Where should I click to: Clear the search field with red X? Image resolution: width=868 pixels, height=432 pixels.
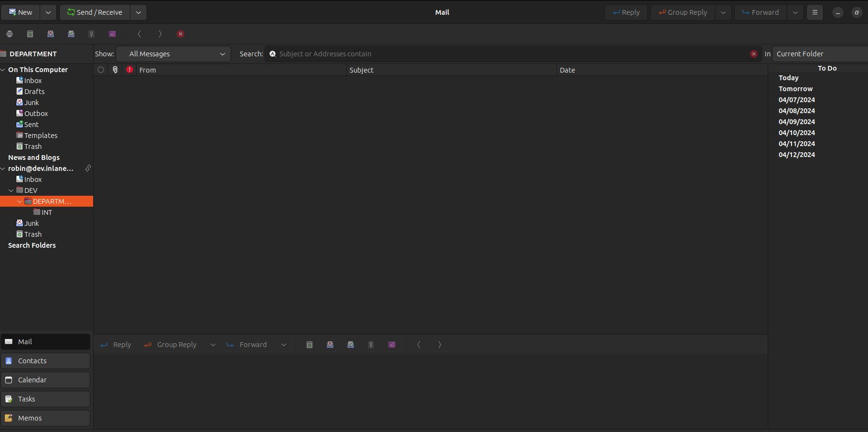click(754, 54)
